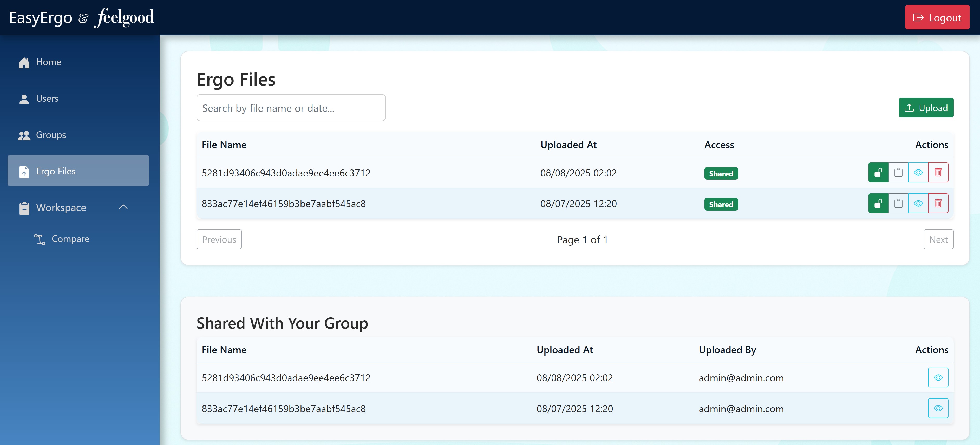Screen dimensions: 980x445
Task: Select file name 5281d93406c943d0adae9ee4ee6c3712 in Ergo Files
Action: click(286, 173)
